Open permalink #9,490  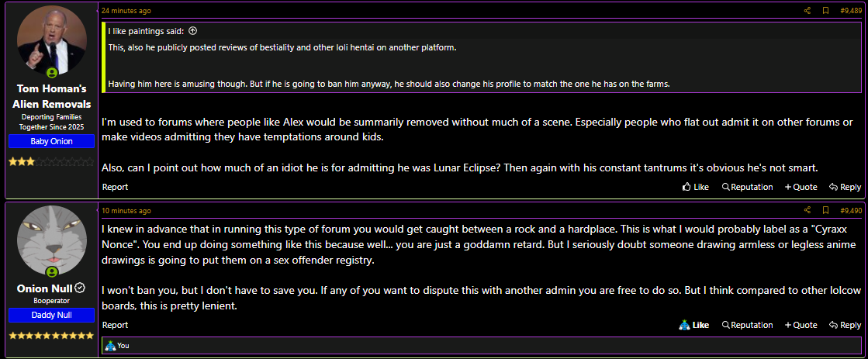coord(851,211)
